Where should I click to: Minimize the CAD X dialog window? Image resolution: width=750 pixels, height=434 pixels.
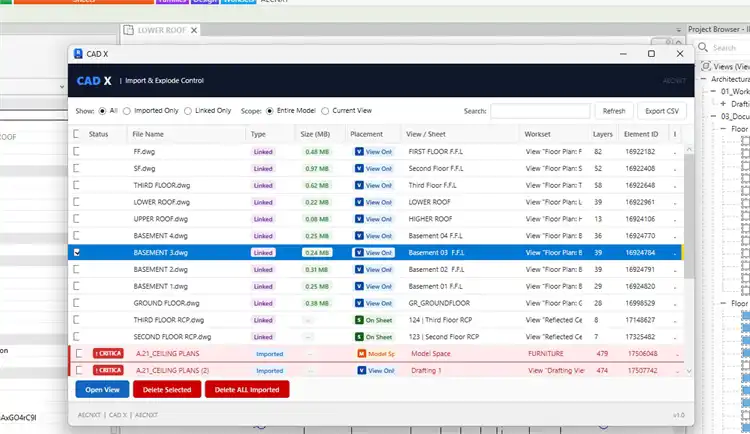point(623,54)
